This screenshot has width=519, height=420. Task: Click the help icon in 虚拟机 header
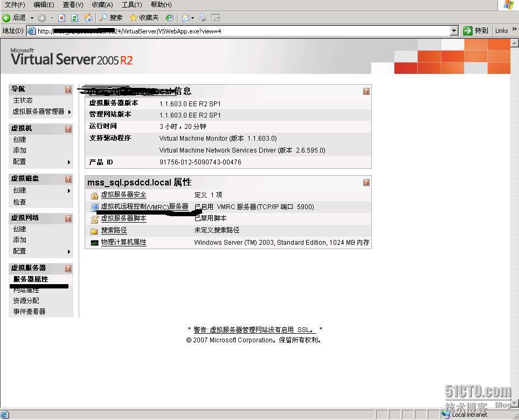pos(68,129)
